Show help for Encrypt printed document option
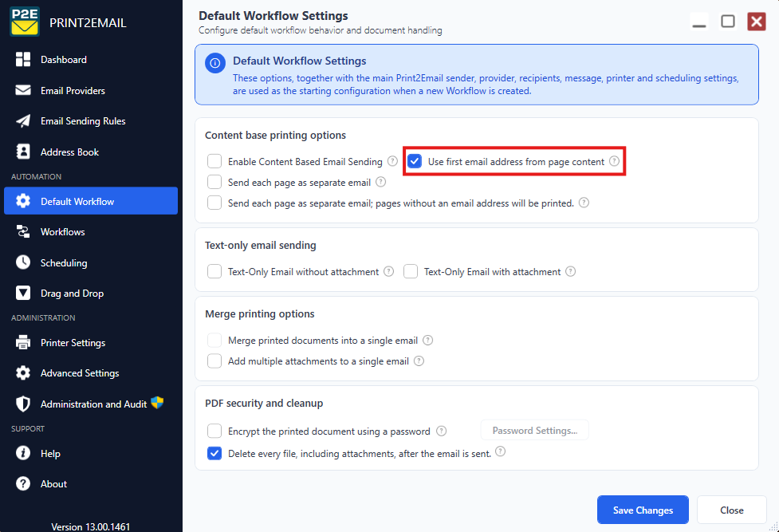This screenshot has height=532, width=779. (441, 431)
